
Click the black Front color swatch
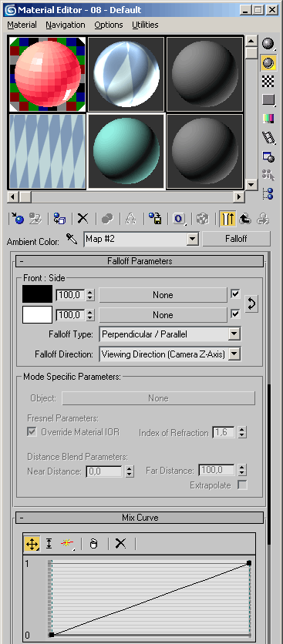(x=38, y=294)
